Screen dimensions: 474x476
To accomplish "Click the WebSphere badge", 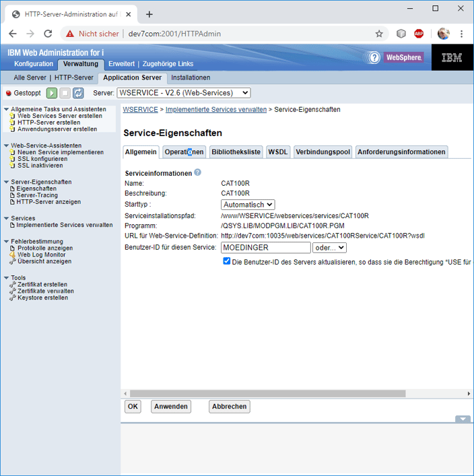I will (403, 57).
